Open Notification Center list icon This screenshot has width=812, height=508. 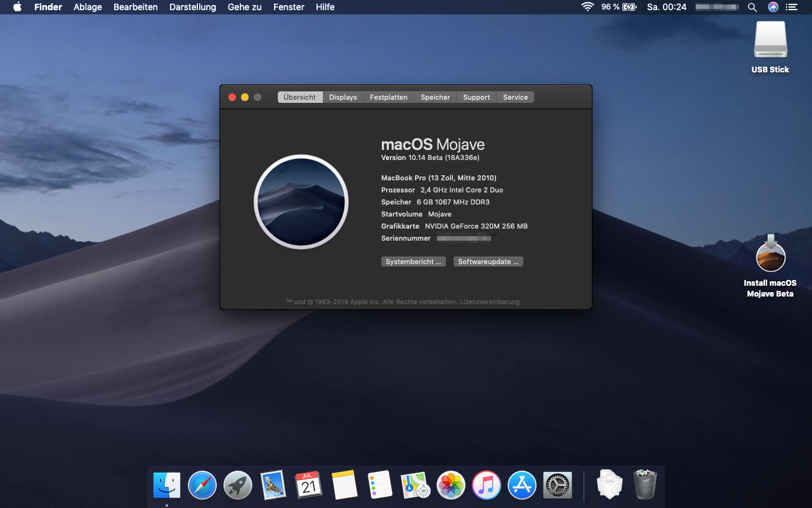(x=792, y=7)
